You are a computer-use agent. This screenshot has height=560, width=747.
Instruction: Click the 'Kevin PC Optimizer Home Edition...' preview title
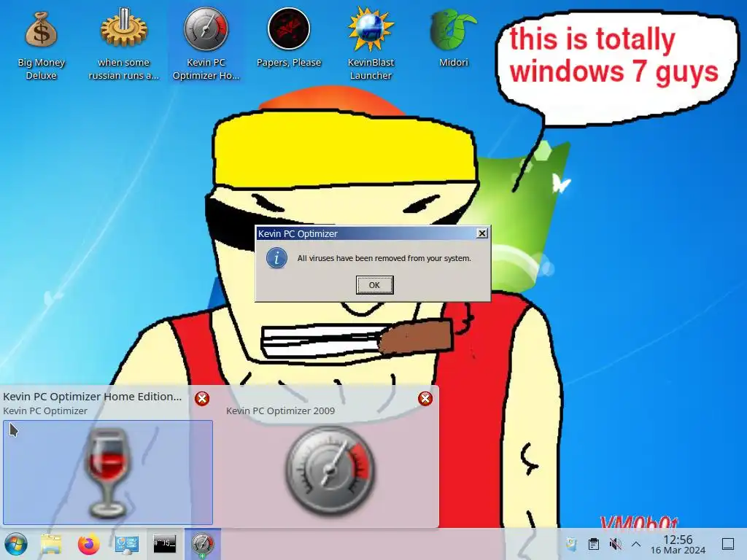(93, 396)
